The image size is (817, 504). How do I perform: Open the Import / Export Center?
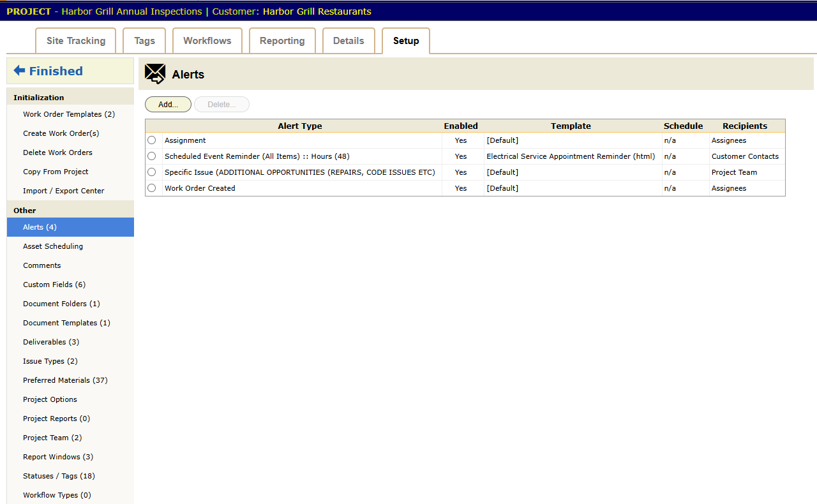pyautogui.click(x=64, y=191)
